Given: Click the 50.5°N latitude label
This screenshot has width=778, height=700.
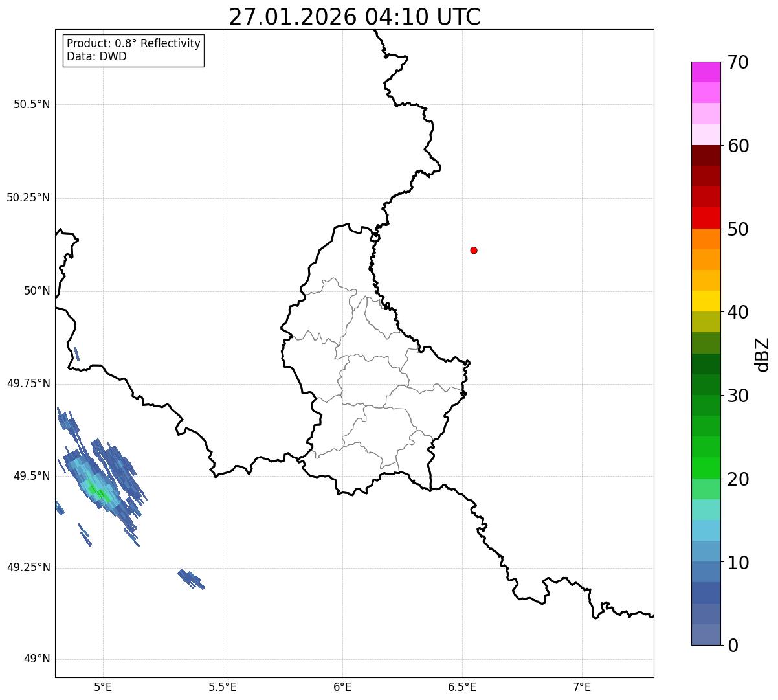Looking at the screenshot, I should pos(32,104).
